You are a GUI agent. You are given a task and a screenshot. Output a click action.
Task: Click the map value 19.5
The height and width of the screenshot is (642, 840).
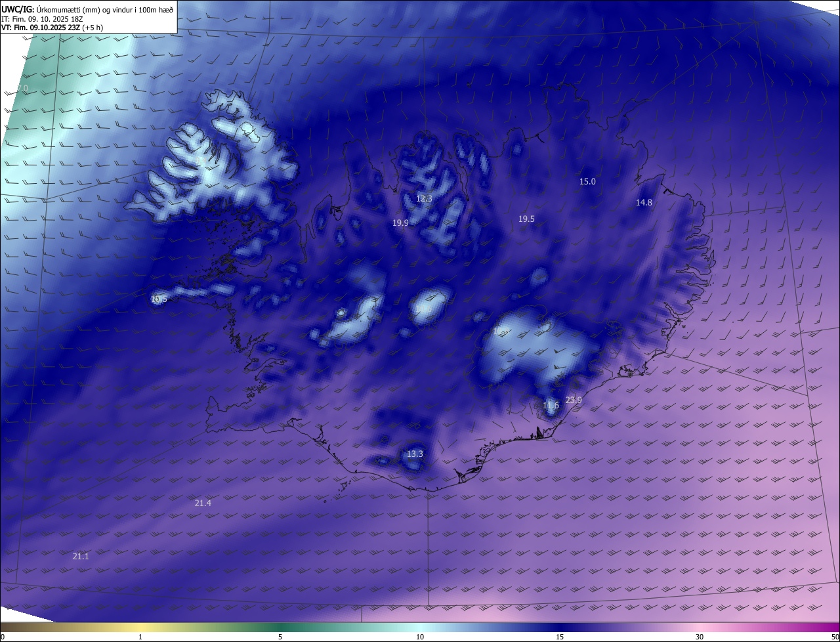526,219
